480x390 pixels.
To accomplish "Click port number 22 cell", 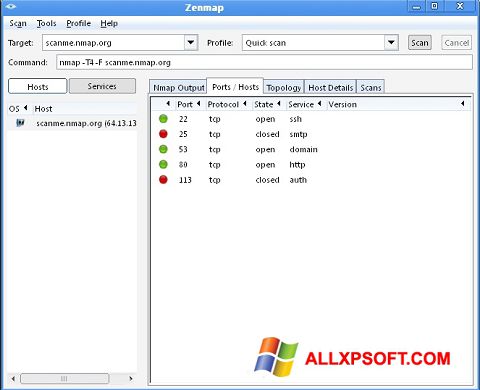I will pos(183,119).
